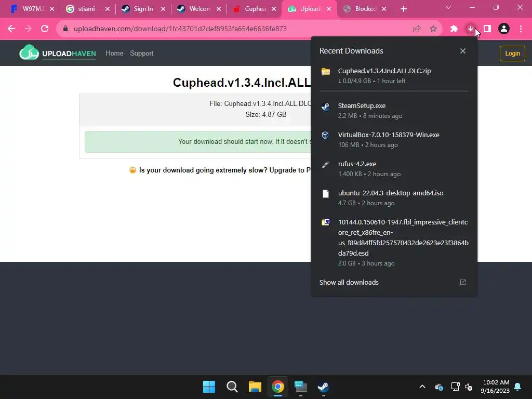Open the Chrome three-dot menu

521,29
